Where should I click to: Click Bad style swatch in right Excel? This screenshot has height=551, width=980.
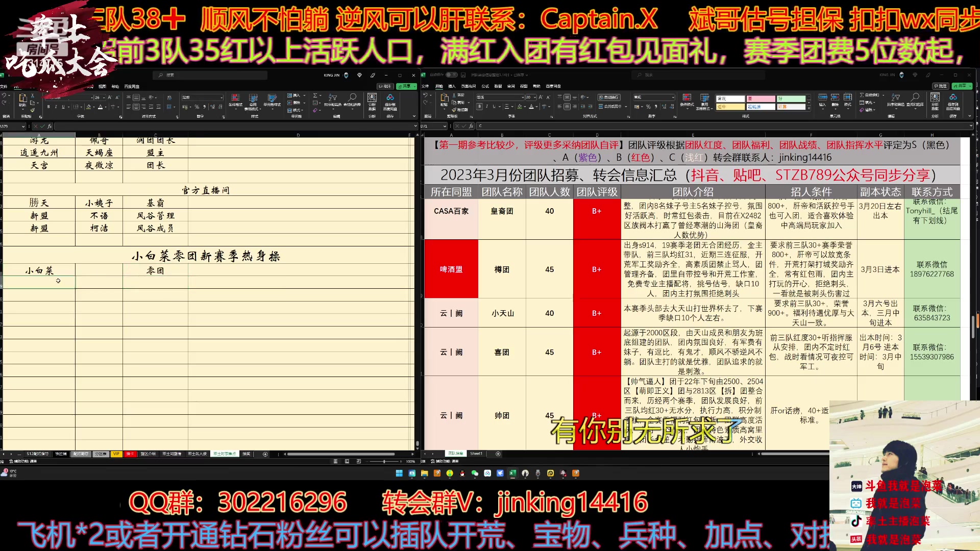point(761,98)
